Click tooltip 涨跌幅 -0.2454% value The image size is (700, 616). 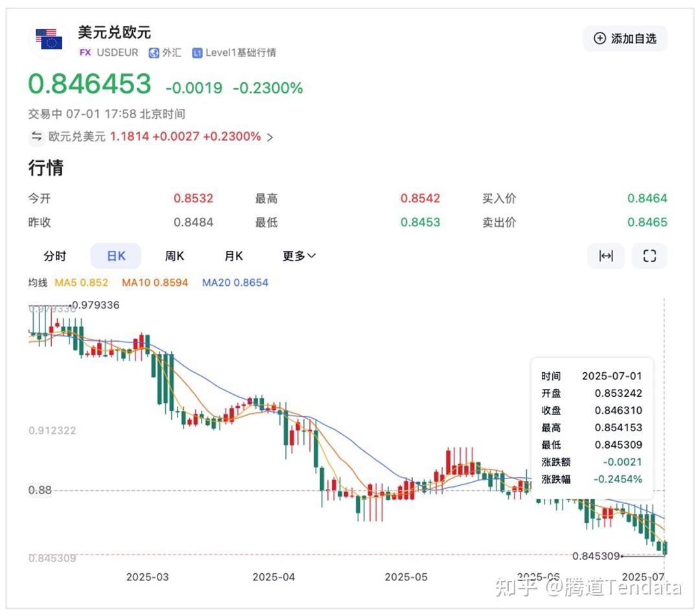(618, 479)
